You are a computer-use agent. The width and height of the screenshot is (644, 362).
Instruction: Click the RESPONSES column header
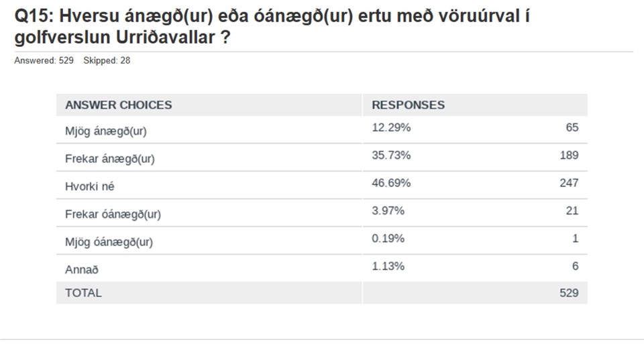pyautogui.click(x=409, y=105)
